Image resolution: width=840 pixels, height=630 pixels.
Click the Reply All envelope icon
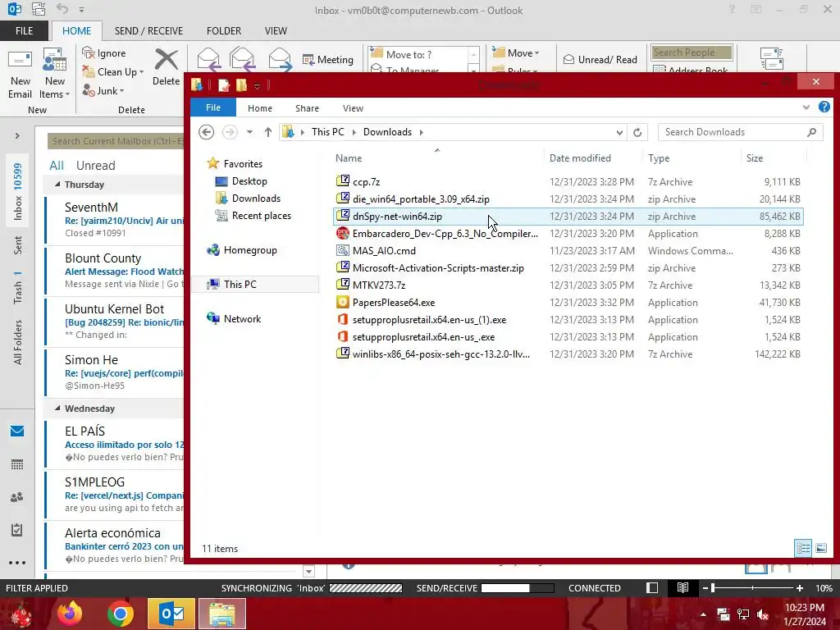(x=242, y=59)
